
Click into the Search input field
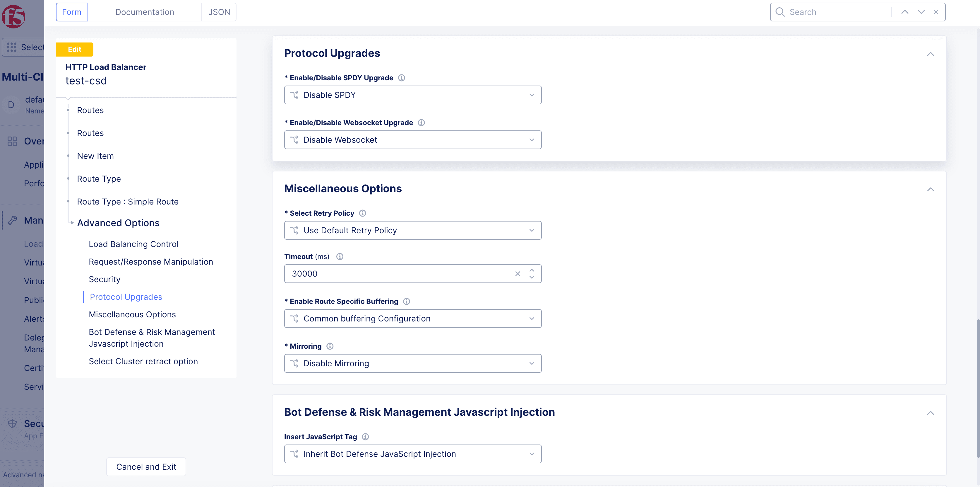(x=837, y=12)
